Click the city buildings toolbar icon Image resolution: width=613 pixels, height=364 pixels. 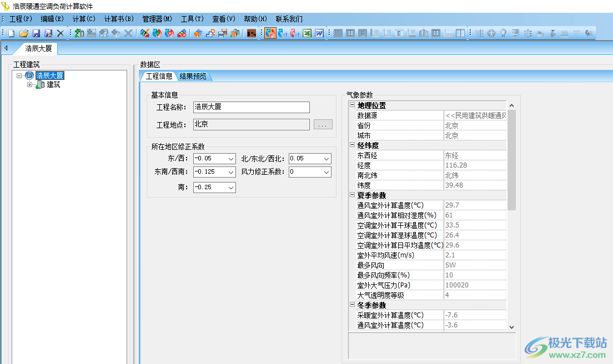pyautogui.click(x=235, y=33)
